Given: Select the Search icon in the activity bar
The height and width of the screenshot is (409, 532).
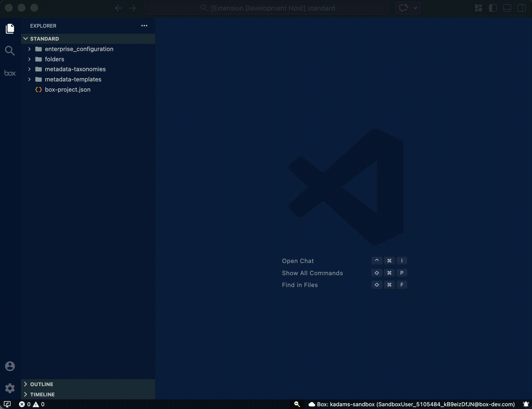Looking at the screenshot, I should pyautogui.click(x=10, y=51).
